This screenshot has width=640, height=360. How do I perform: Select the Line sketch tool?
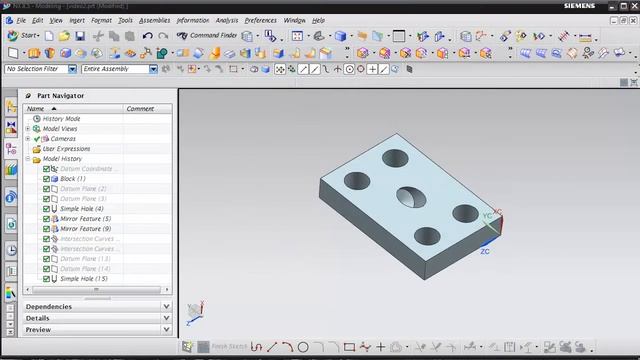tap(272, 347)
